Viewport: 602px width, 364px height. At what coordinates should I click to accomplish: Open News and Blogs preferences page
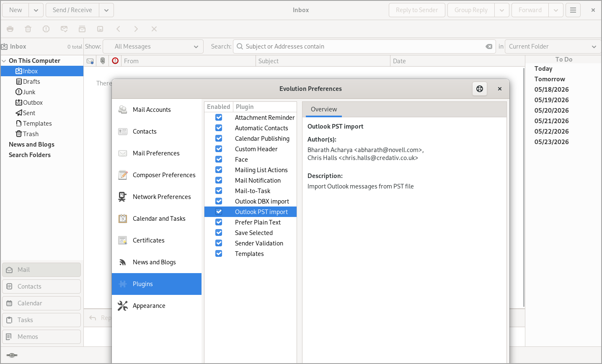(x=157, y=262)
